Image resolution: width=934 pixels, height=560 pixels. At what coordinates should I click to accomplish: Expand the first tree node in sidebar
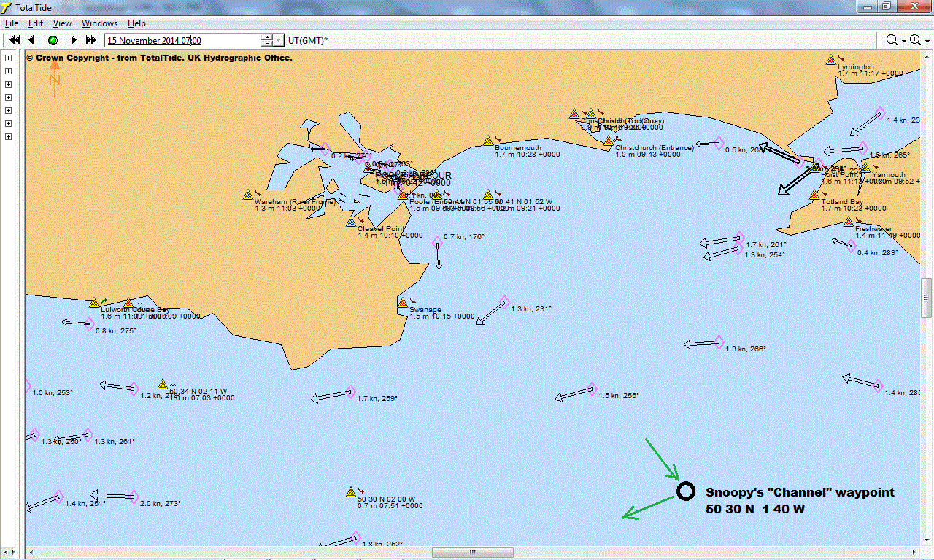point(9,58)
